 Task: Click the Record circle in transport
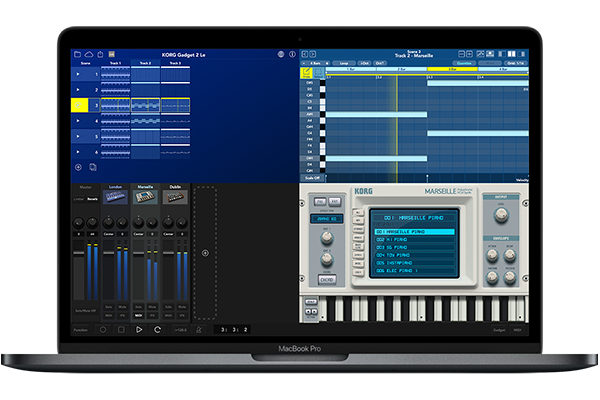(x=103, y=330)
